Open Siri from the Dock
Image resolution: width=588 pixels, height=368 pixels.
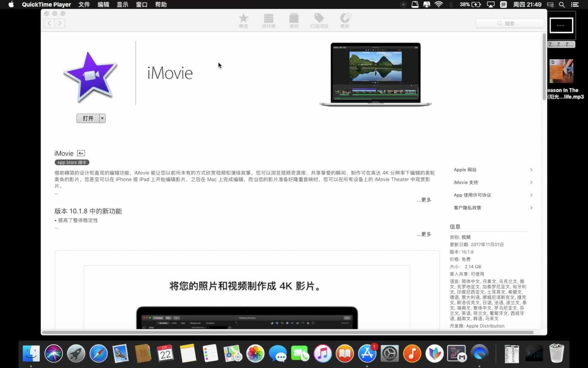pyautogui.click(x=53, y=353)
